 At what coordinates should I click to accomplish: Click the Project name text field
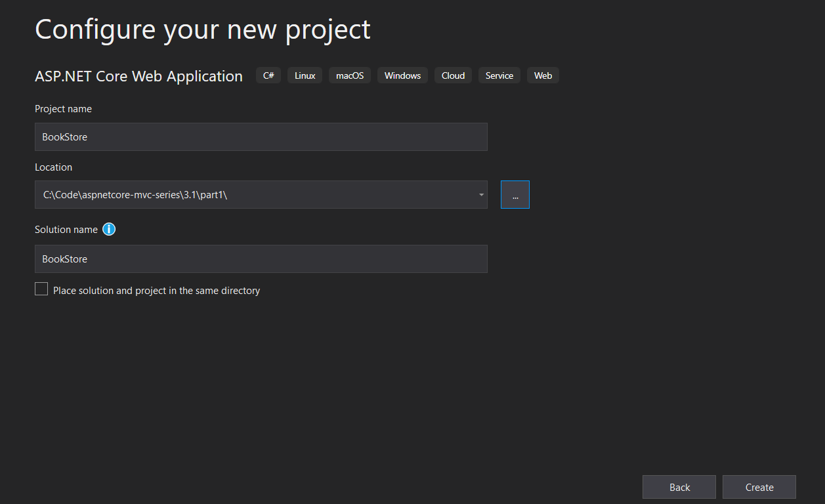pyautogui.click(x=261, y=137)
